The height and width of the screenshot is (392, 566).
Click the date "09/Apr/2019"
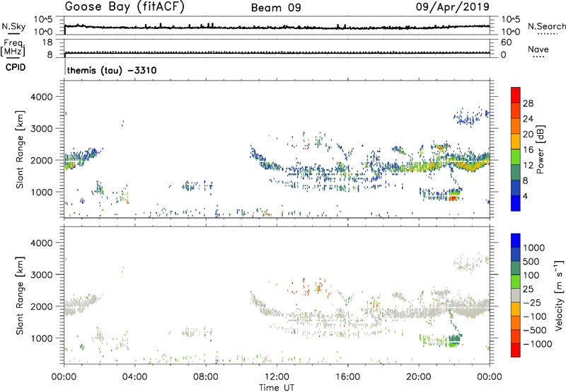pyautogui.click(x=453, y=6)
